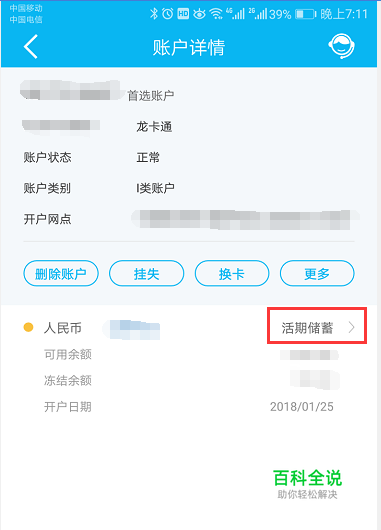Tap the Wi-Fi signal icon
Viewport: 381px width, 530px height.
tap(215, 14)
